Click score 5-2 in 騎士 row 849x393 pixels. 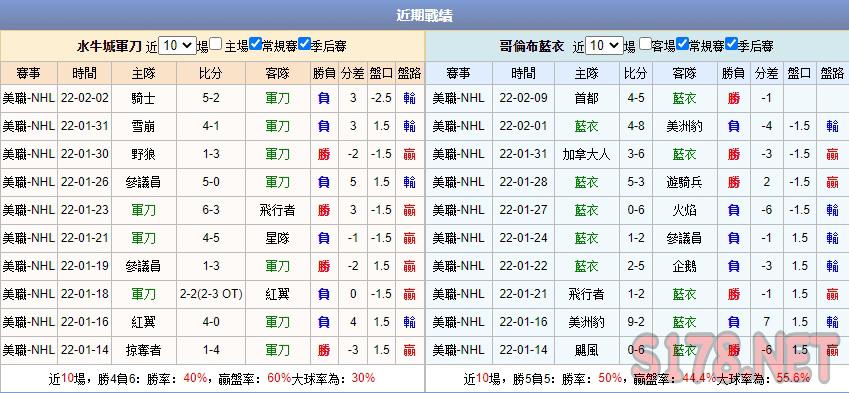(x=211, y=99)
